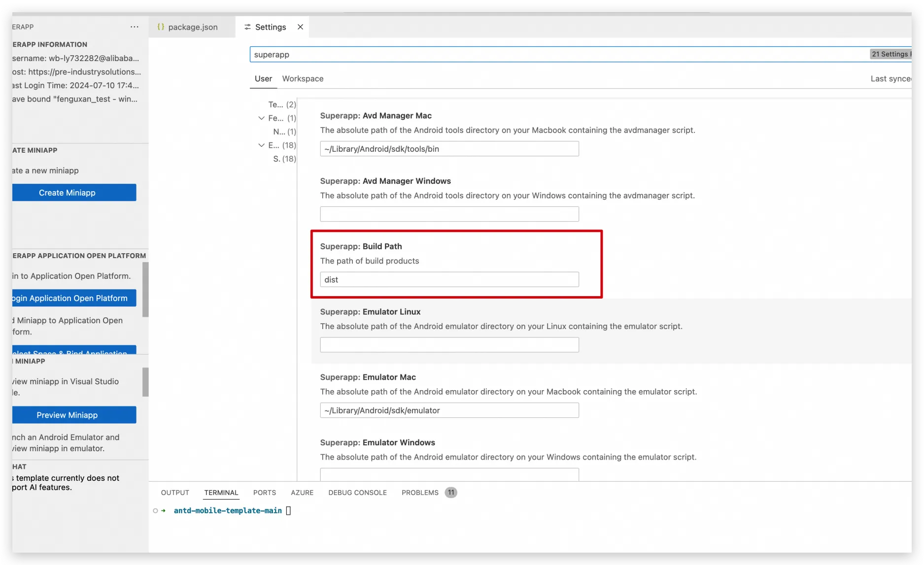Open the AZURE panel tab
Viewport: 924px width, 565px height.
(x=302, y=493)
